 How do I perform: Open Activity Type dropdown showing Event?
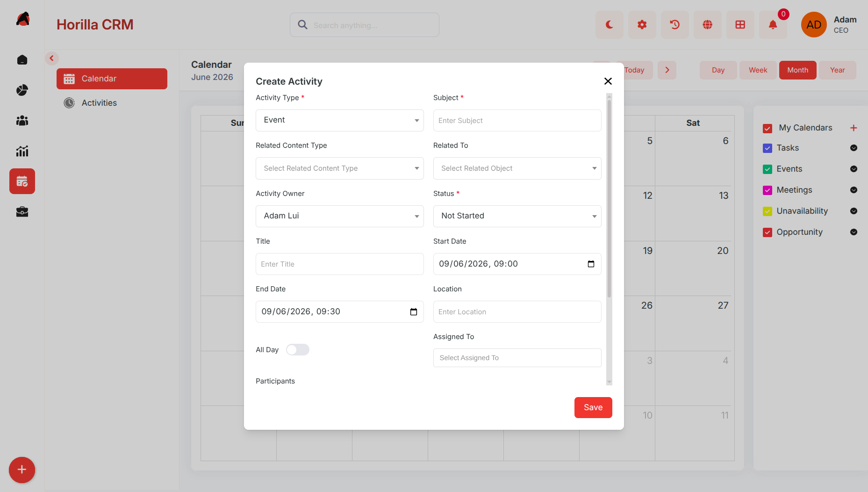click(340, 121)
